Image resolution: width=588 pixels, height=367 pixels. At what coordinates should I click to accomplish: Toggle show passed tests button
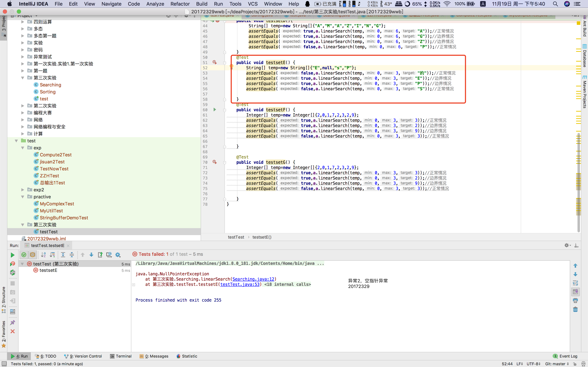click(x=24, y=255)
